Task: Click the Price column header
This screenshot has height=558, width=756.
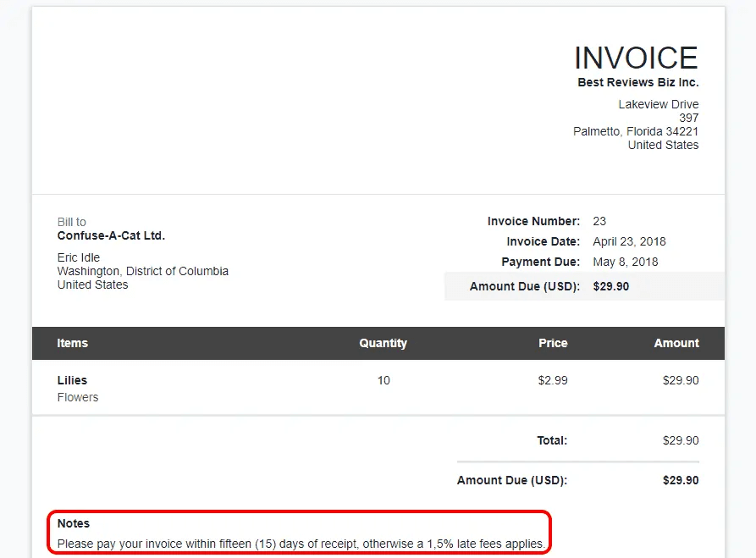Action: click(x=553, y=343)
